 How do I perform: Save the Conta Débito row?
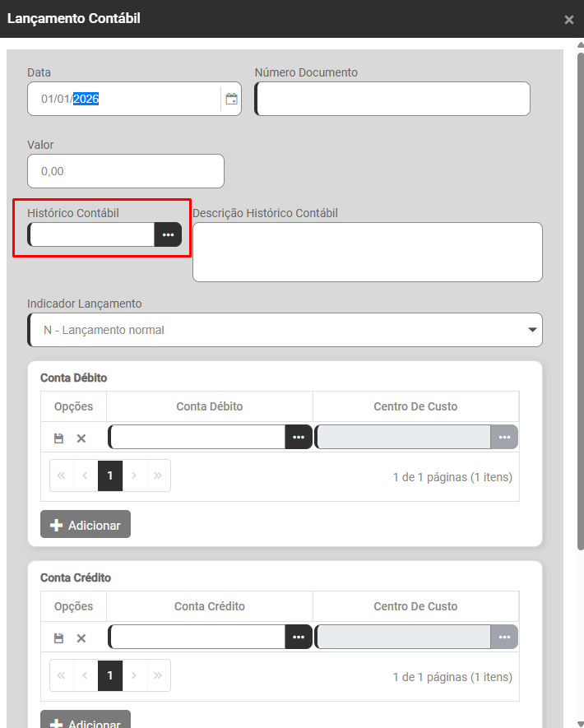coord(58,438)
